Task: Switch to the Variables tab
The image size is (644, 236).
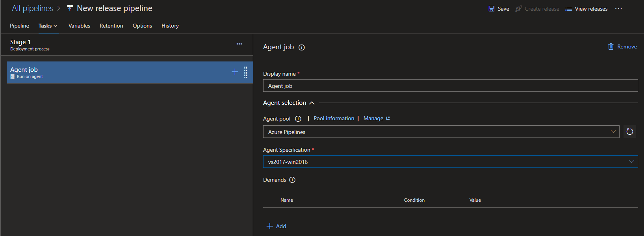Action: click(x=79, y=26)
